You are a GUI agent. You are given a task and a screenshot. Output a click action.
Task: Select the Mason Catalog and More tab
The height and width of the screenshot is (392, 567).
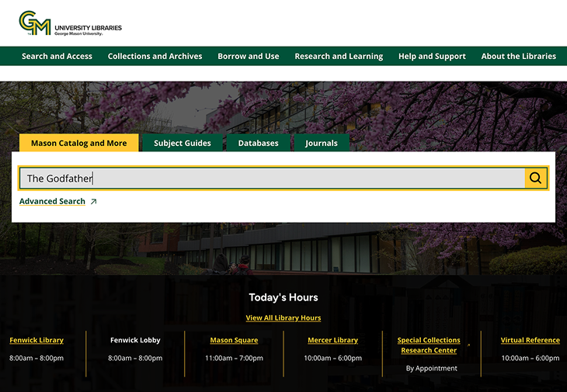[78, 143]
